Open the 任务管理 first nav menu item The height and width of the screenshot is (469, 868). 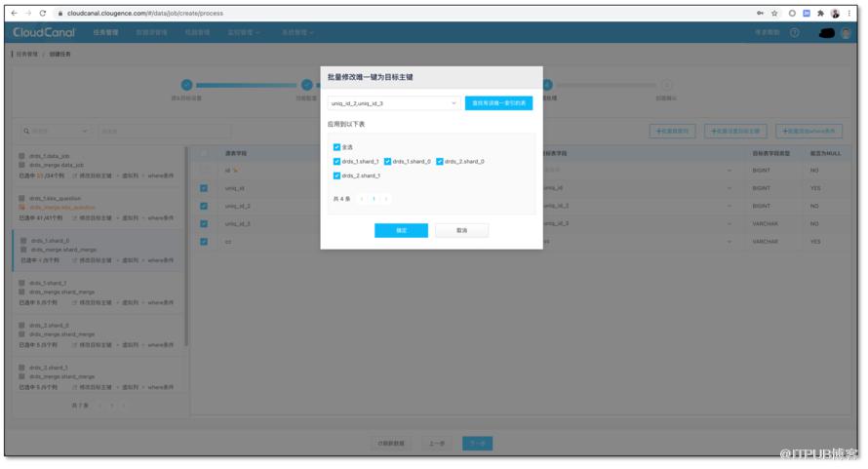point(105,33)
